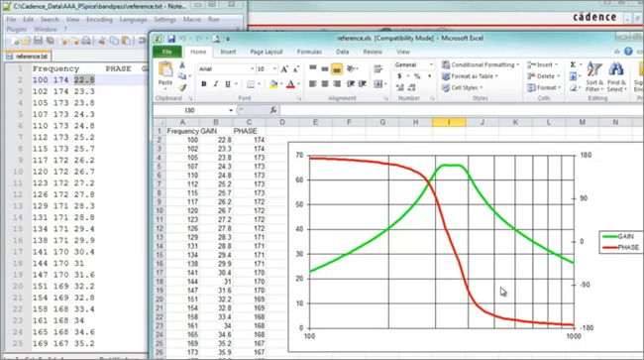
Task: Click the Find & Select binoculars icon
Action: 615,76
